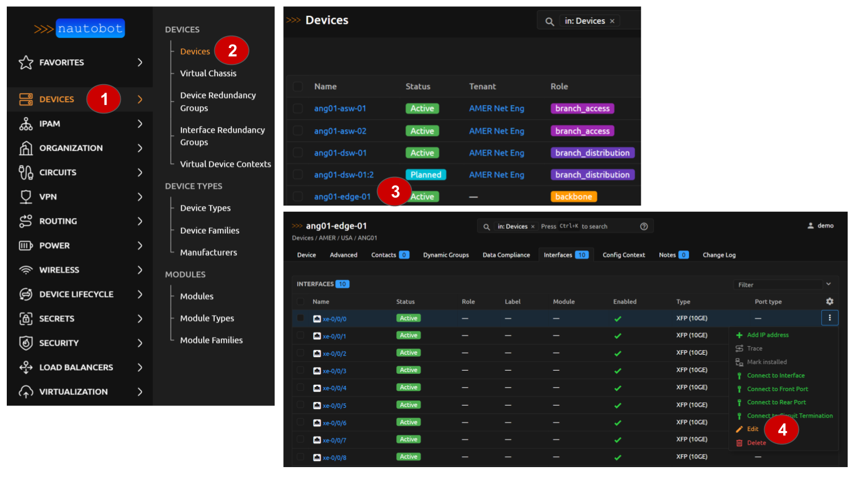Click the Wireless signal icon

coord(26,270)
